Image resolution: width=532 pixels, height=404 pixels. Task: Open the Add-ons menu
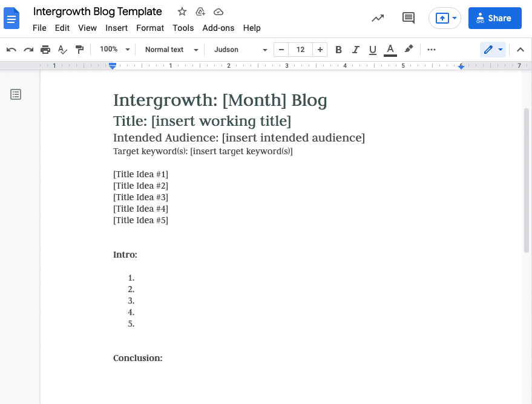coord(218,28)
